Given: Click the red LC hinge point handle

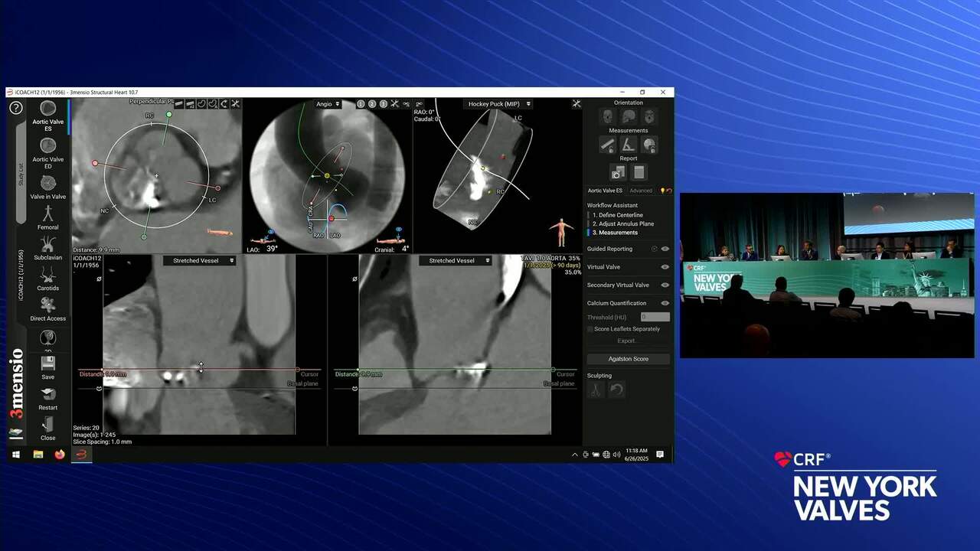Looking at the screenshot, I should coord(218,188).
